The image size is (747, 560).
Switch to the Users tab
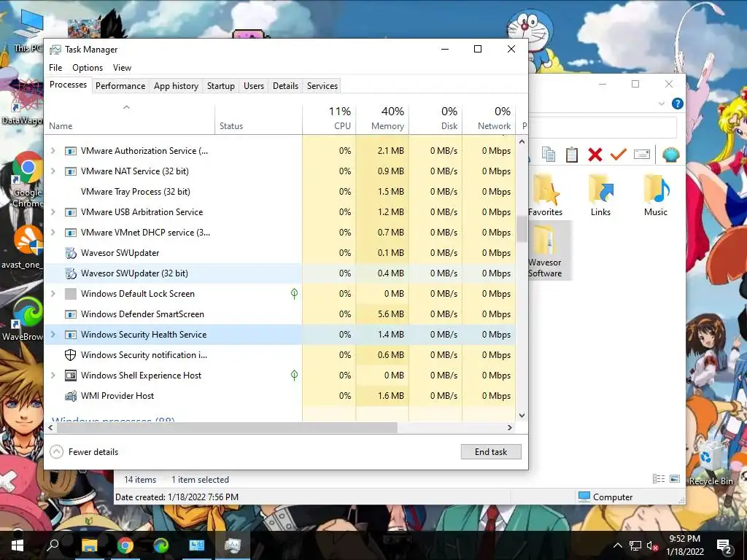253,86
